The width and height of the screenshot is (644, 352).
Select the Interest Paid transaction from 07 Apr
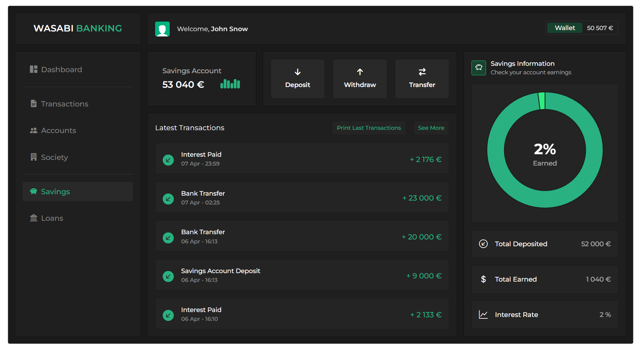(x=302, y=159)
